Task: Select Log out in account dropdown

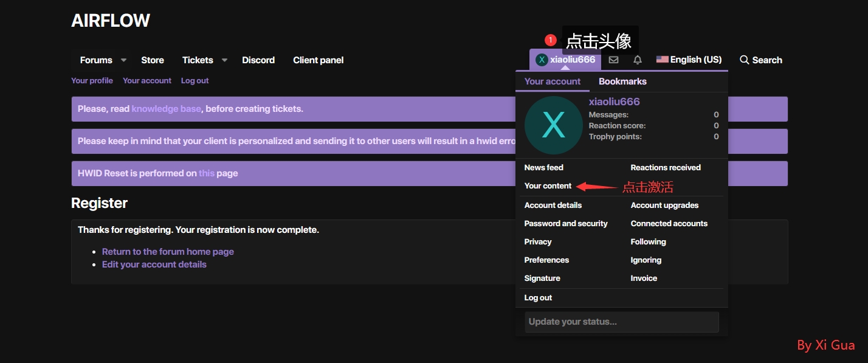Action: coord(538,298)
